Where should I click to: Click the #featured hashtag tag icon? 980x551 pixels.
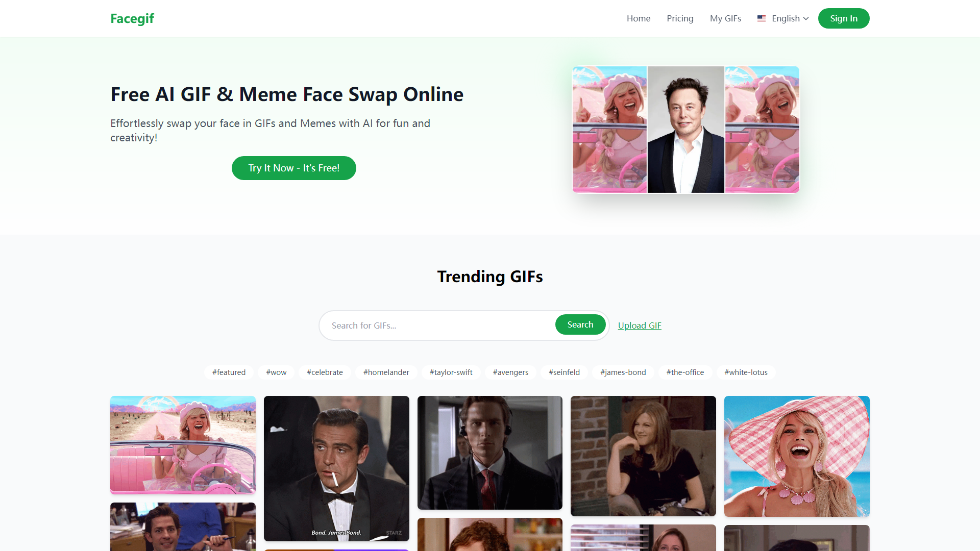[230, 372]
